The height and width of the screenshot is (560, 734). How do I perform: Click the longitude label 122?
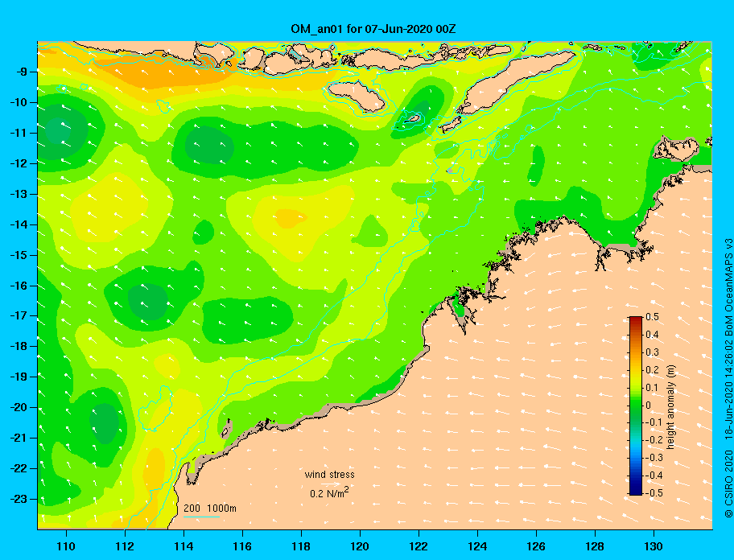[x=419, y=546]
